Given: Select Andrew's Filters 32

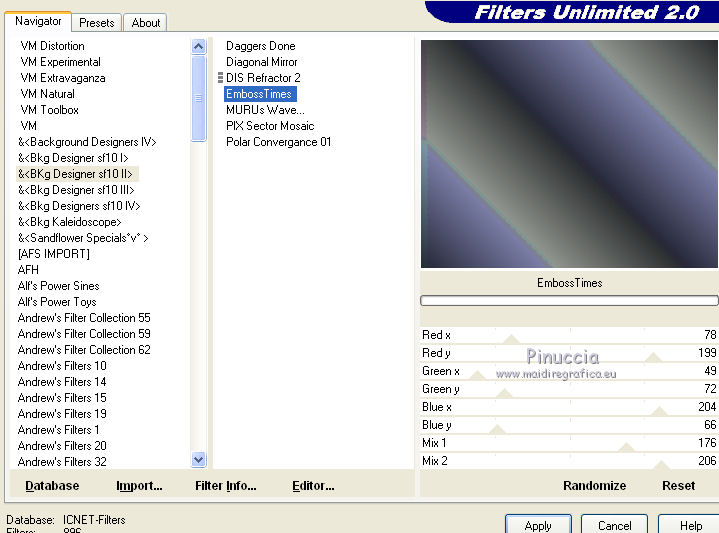Looking at the screenshot, I should coord(62,461).
